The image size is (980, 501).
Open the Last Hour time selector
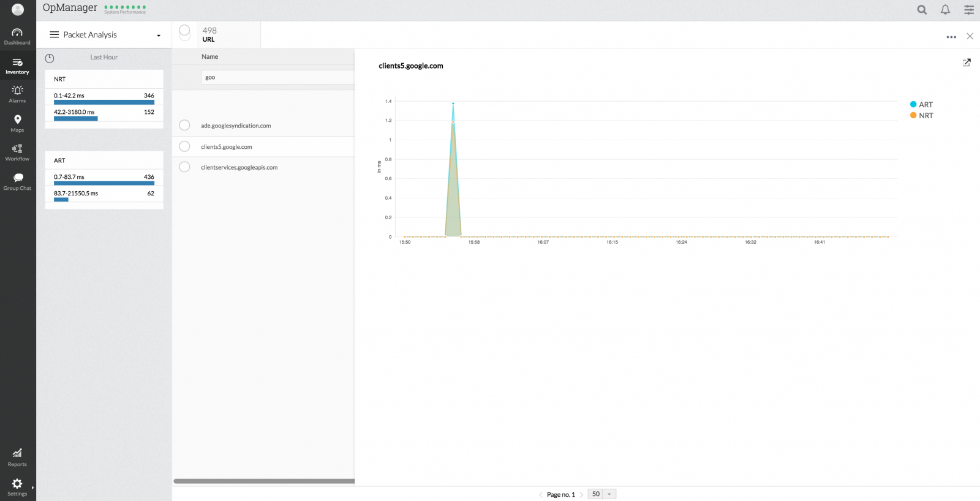coord(104,58)
